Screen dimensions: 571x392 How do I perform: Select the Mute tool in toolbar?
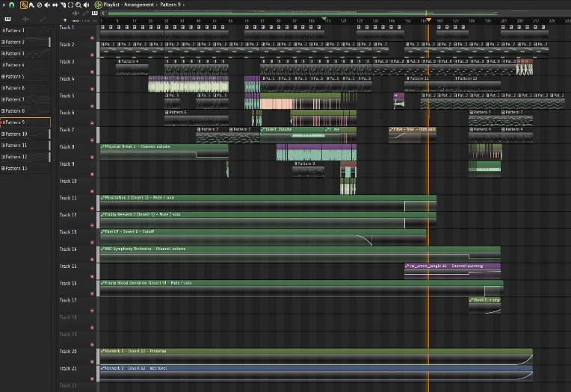point(47,4)
